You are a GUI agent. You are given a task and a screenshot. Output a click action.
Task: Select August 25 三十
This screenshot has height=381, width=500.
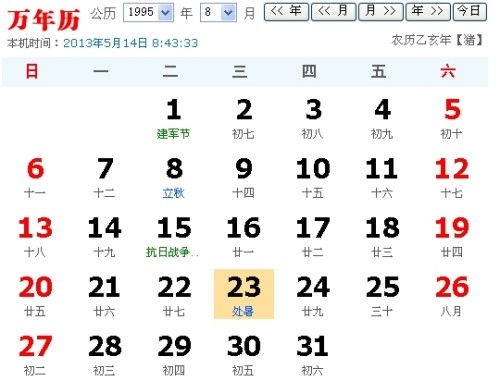(382, 296)
